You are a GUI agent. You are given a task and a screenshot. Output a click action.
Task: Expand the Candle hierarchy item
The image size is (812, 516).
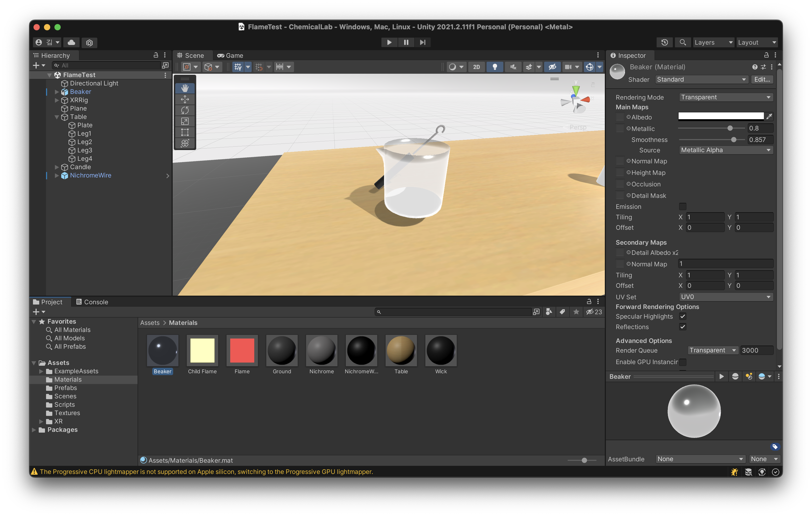pyautogui.click(x=57, y=167)
